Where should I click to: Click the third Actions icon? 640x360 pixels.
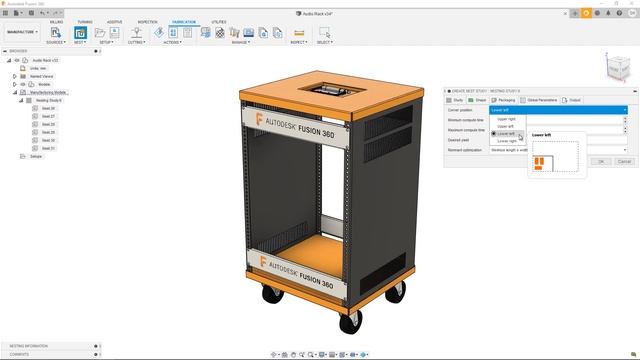[x=187, y=32]
